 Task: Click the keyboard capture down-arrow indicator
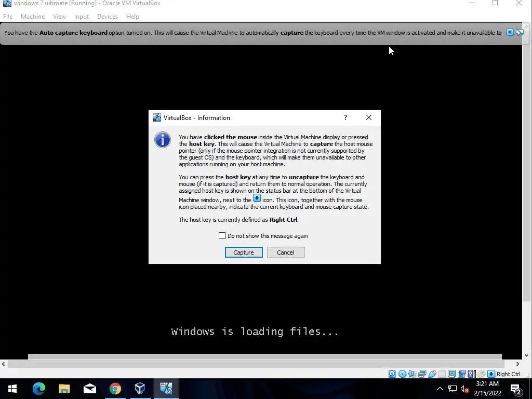point(491,374)
